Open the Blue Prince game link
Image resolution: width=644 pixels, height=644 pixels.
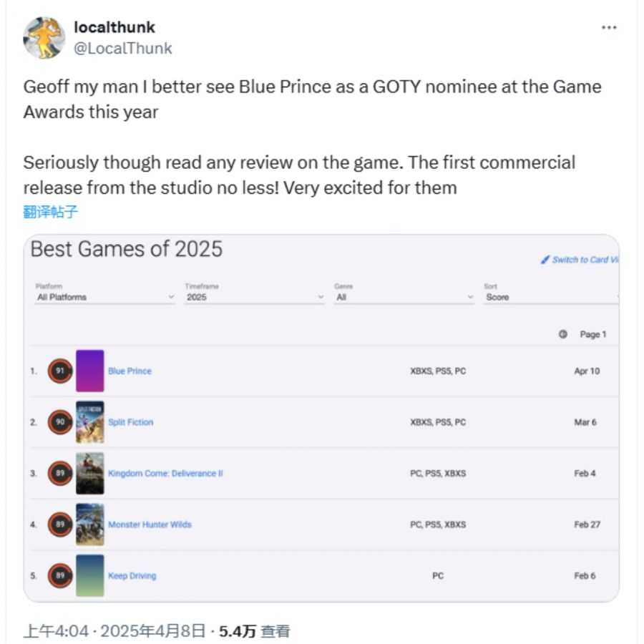(130, 371)
